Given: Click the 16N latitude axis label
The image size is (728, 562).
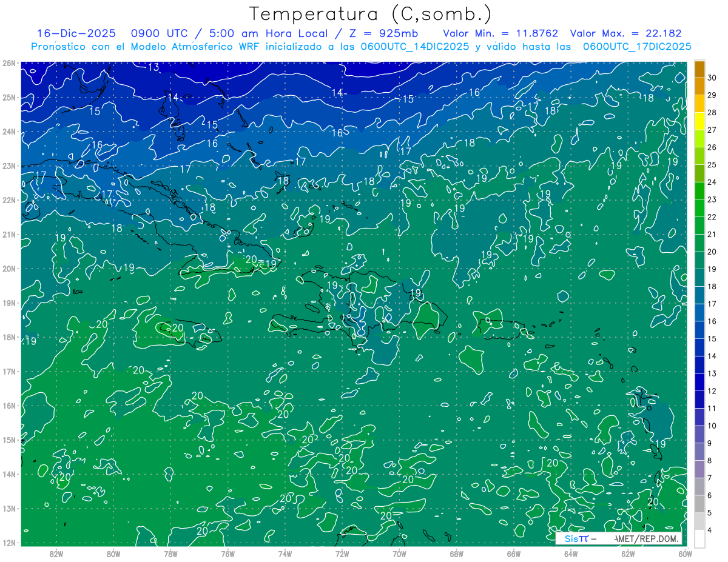Looking at the screenshot, I should click(9, 406).
